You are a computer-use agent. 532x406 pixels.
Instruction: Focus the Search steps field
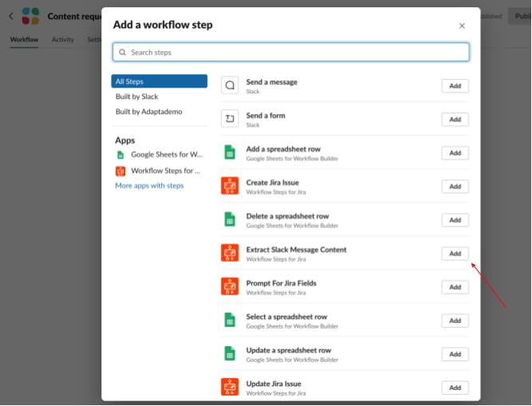(291, 52)
